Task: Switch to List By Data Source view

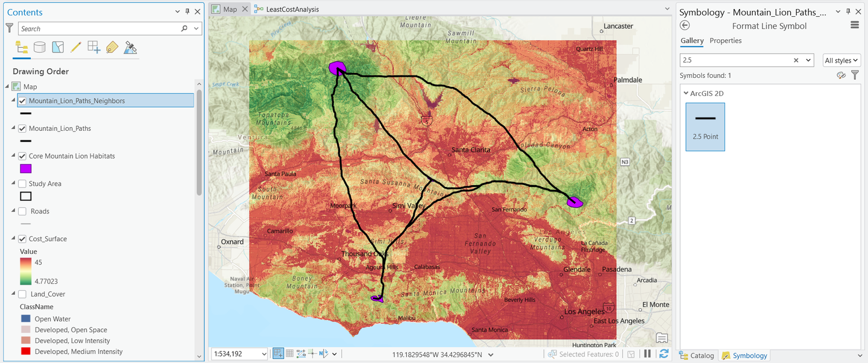Action: (39, 48)
